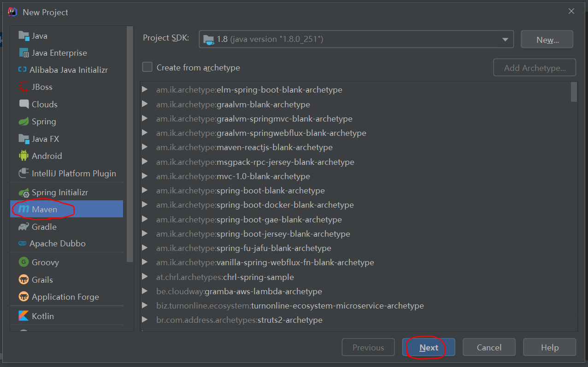Select Alibaba Java Initializr label
Screen dimensions: 588x367
tap(69, 70)
